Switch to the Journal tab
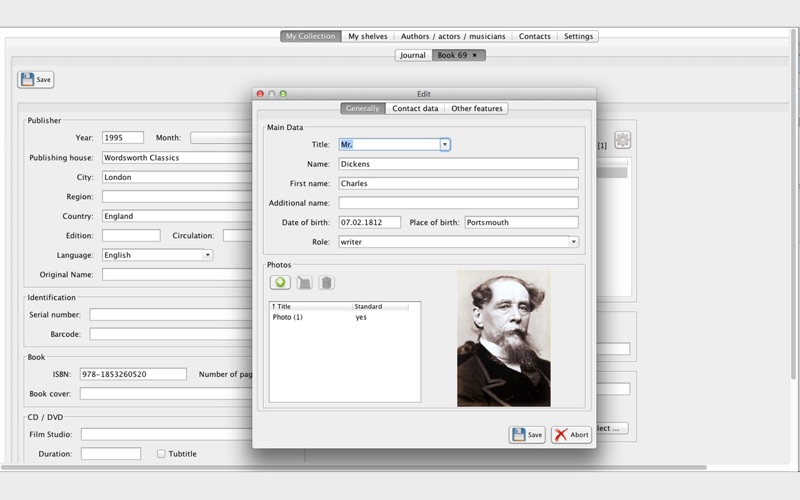 413,55
